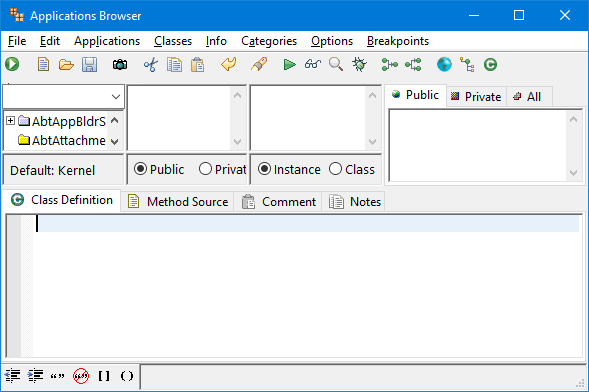Click the quotation marks comment icon

(x=57, y=375)
